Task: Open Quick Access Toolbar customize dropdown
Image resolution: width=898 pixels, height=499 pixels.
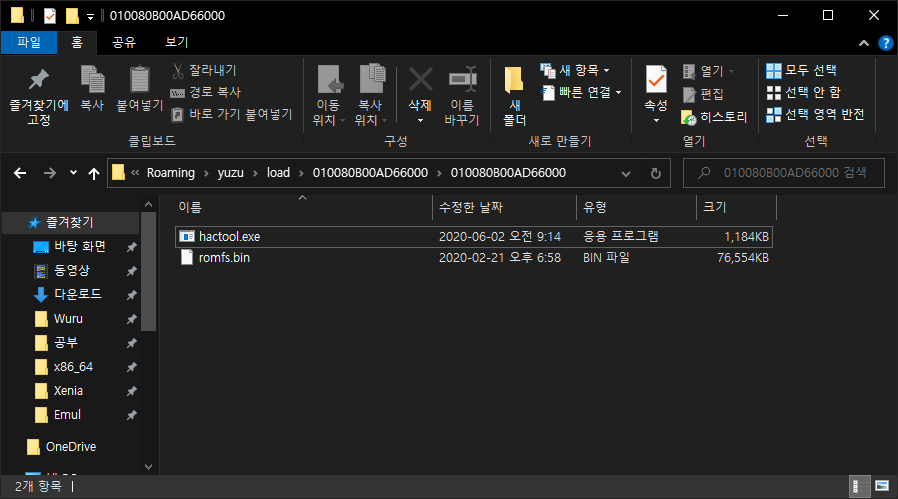Action: 90,16
